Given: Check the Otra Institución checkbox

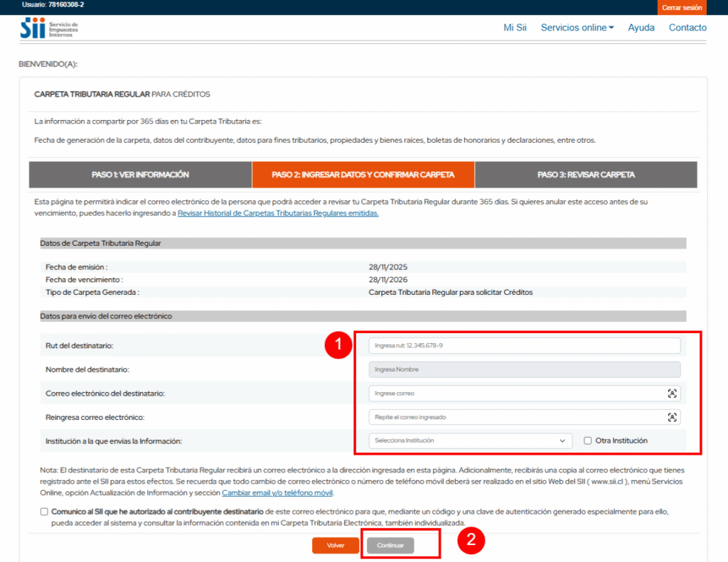Looking at the screenshot, I should (x=587, y=441).
